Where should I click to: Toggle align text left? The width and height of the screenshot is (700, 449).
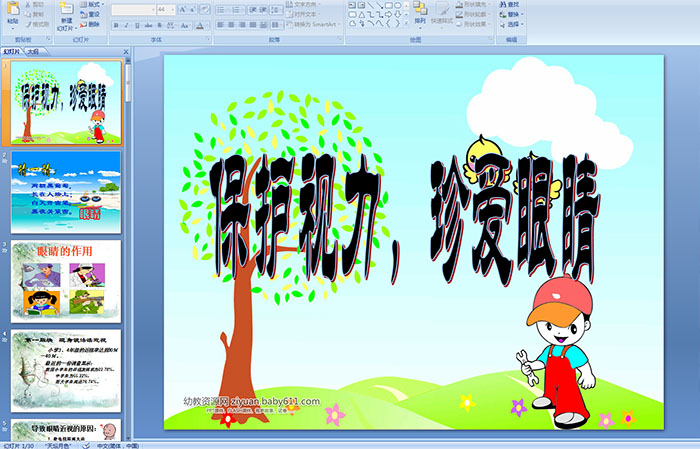tap(220, 25)
